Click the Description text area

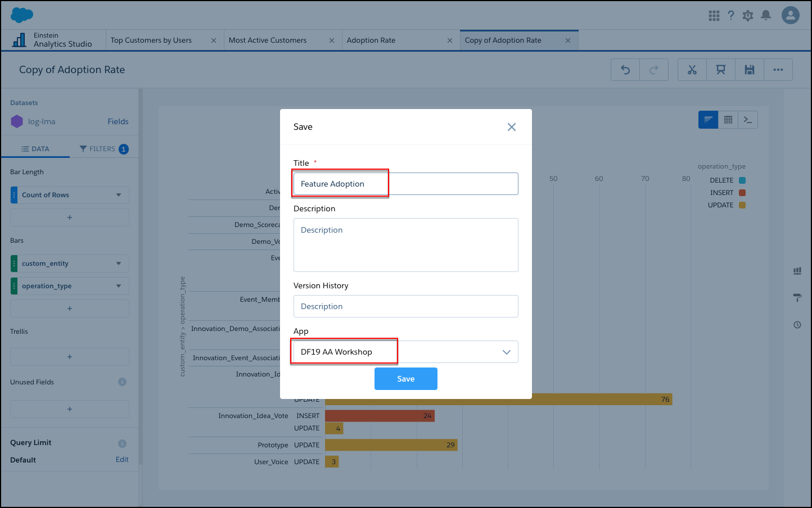(405, 245)
